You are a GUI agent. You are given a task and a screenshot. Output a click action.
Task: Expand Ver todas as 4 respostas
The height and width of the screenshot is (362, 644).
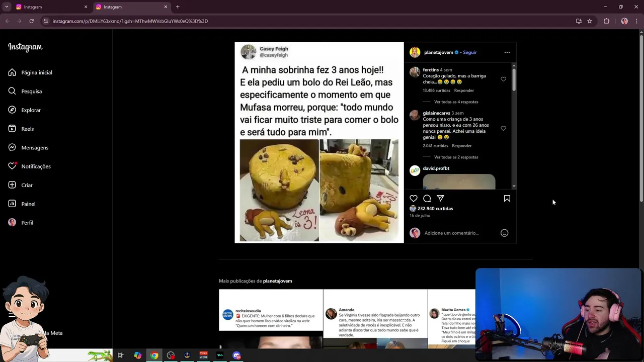click(x=456, y=102)
